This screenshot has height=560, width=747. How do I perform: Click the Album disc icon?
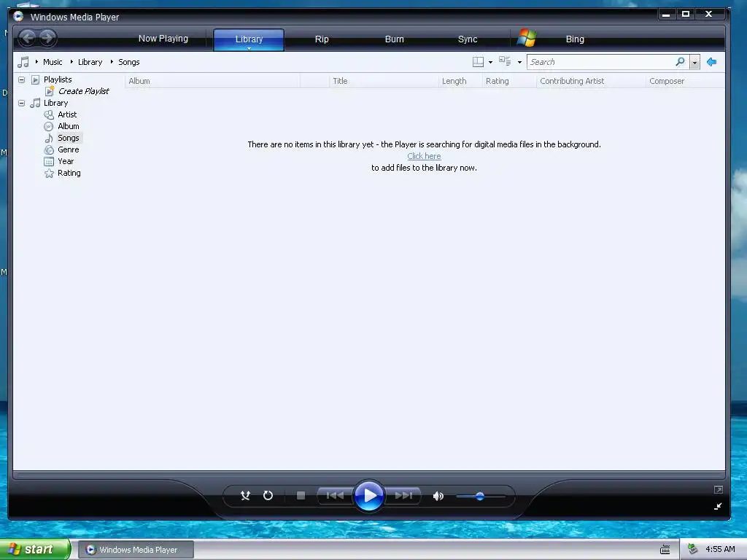click(x=49, y=127)
